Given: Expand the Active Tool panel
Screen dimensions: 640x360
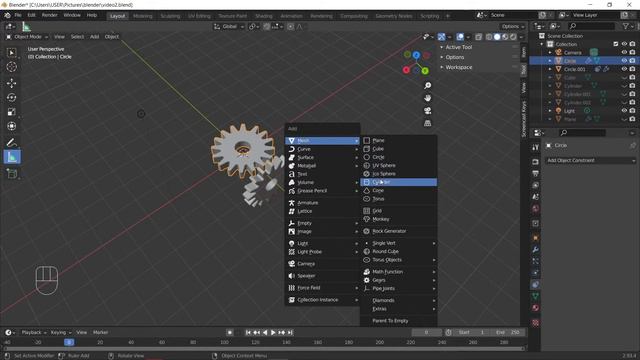Looking at the screenshot, I should [x=458, y=47].
